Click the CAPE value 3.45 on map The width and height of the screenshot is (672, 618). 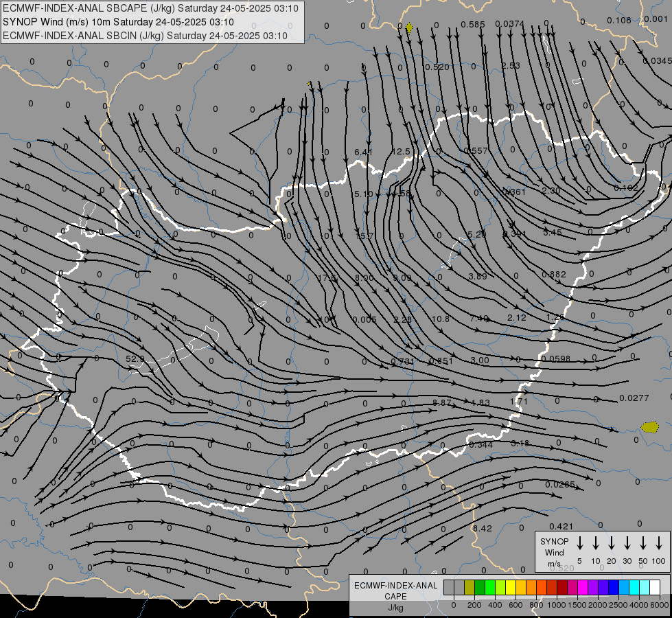[553, 233]
